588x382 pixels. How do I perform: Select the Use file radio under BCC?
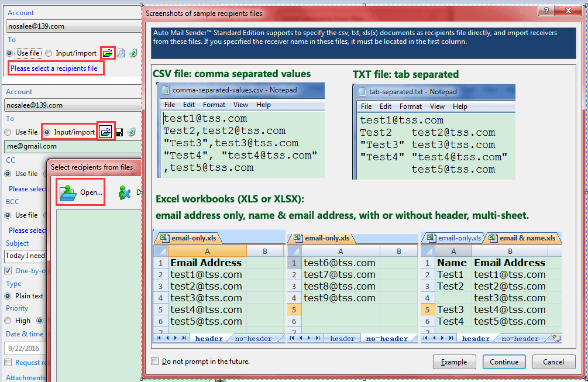tap(8, 215)
